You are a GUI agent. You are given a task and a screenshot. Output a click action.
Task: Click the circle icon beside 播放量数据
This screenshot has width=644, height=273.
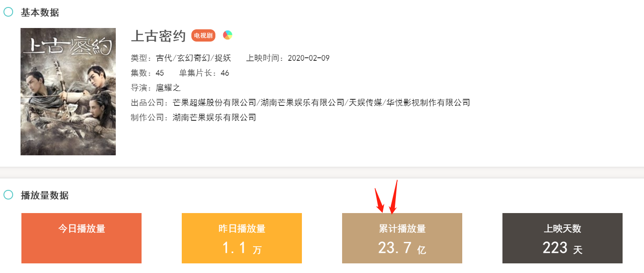[8, 195]
